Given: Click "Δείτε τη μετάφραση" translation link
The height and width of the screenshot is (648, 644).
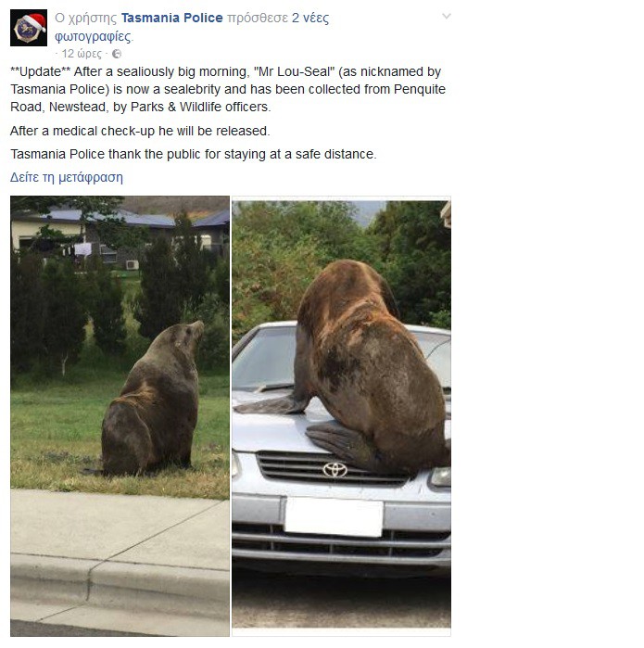Looking at the screenshot, I should point(67,177).
